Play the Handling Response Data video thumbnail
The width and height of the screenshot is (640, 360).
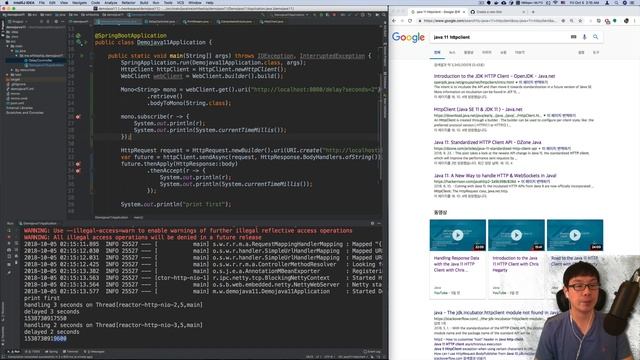458,235
